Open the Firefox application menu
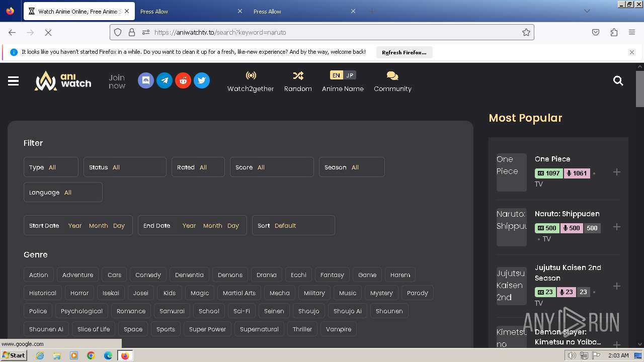This screenshot has height=362, width=644. tap(632, 32)
